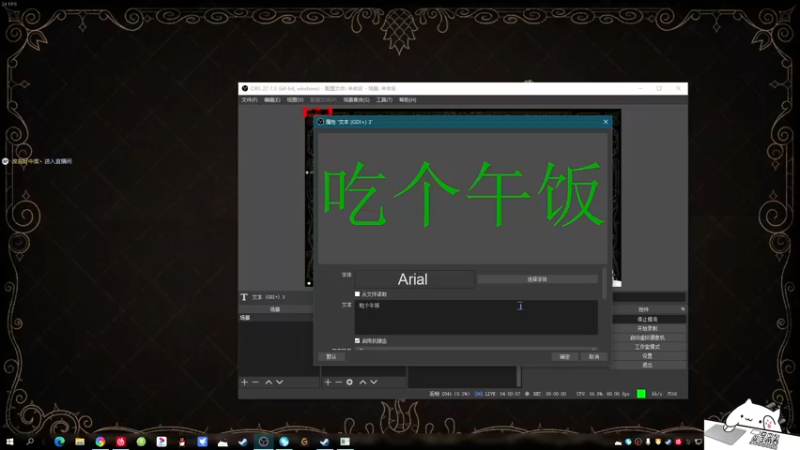Open Windows Start menu
Viewport: 800px width, 450px height.
click(x=10, y=442)
